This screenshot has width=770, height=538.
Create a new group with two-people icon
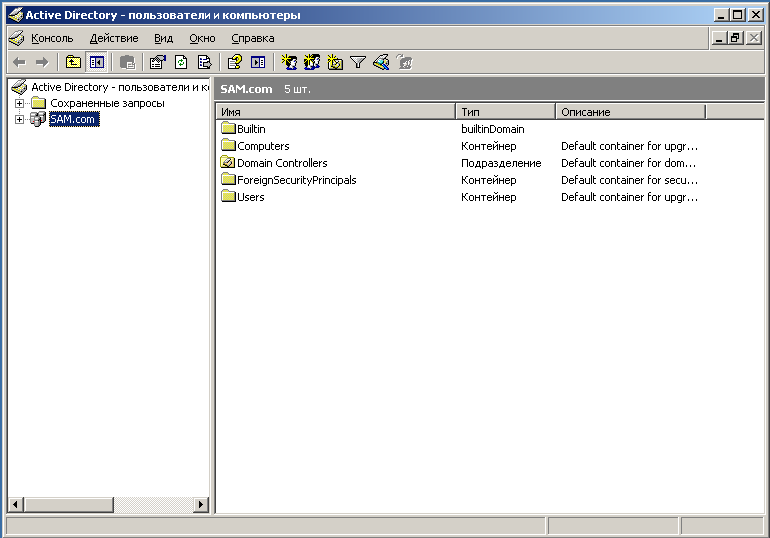point(312,62)
